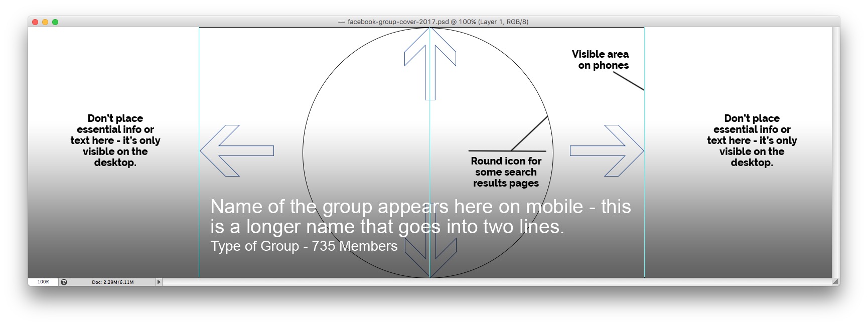Click the 'Type of Group - 735 Members' text
The height and width of the screenshot is (326, 868).
(304, 246)
